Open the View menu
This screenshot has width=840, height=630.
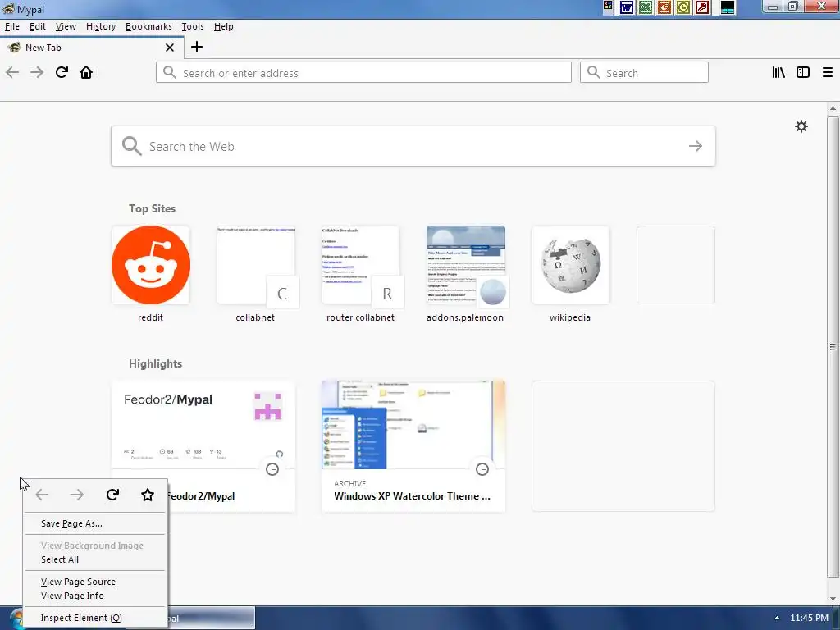(x=66, y=26)
